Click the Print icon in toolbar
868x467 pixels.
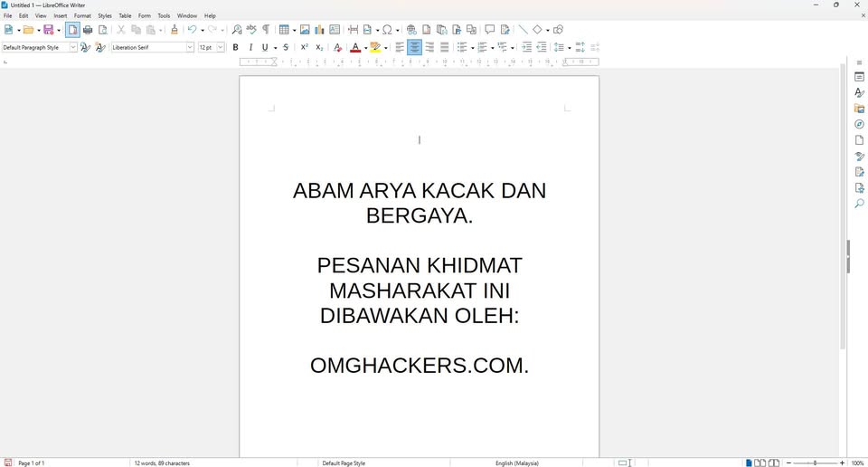point(88,30)
